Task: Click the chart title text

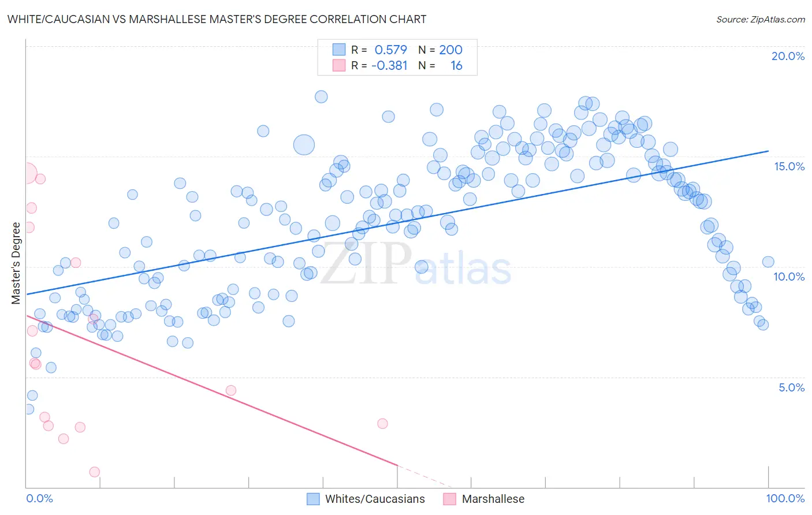Action: click(217, 19)
